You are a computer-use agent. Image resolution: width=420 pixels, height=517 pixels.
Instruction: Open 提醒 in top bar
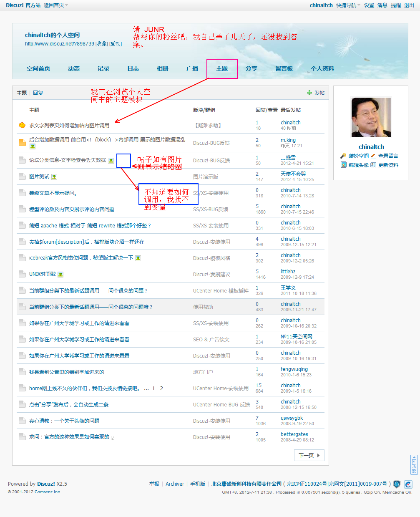396,5
